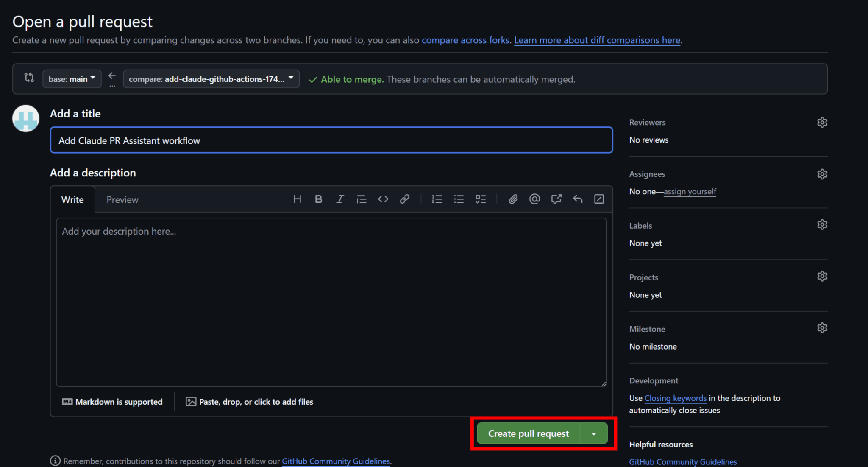Open slash commands icon in toolbar

tap(599, 199)
